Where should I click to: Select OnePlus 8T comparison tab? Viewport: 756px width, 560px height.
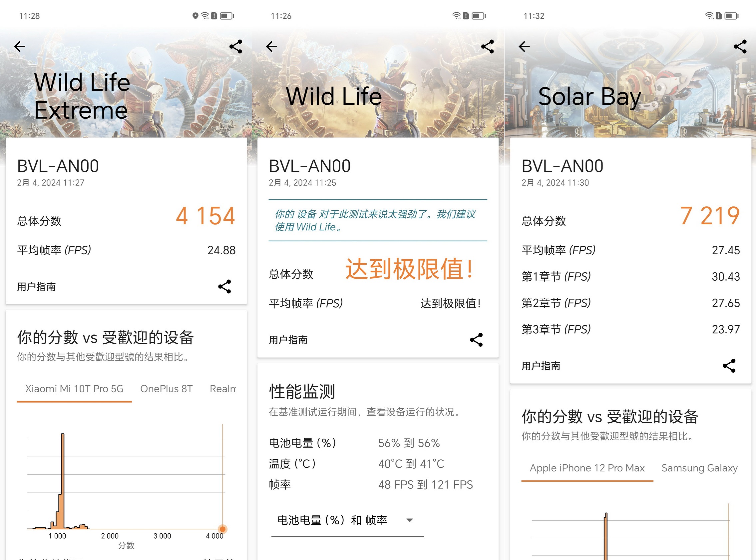point(166,389)
